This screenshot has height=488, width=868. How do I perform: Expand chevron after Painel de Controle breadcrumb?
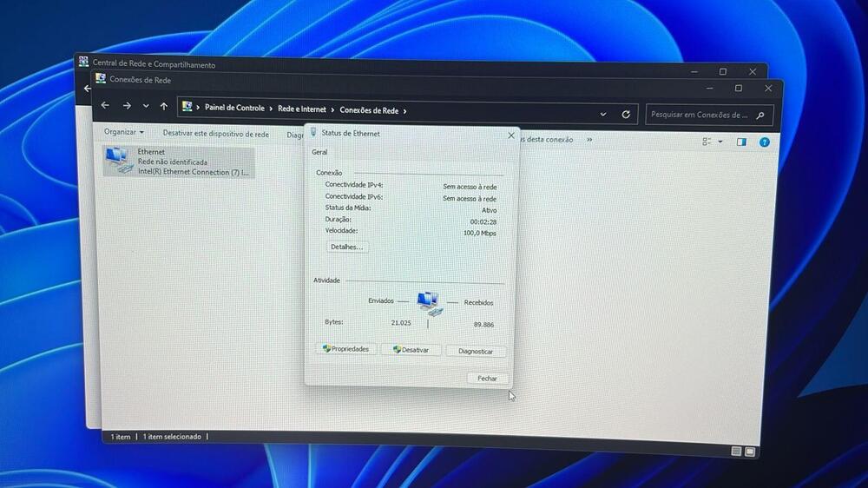pyautogui.click(x=271, y=109)
